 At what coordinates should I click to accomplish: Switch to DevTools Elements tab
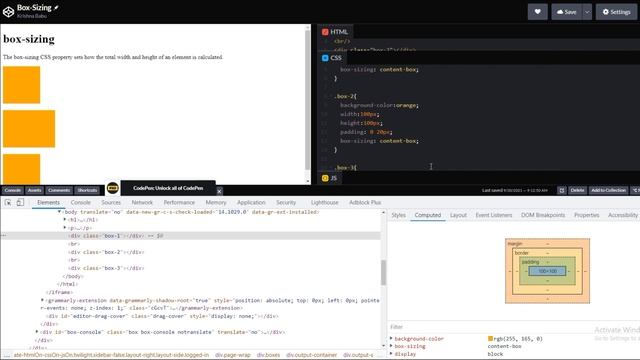click(48, 202)
